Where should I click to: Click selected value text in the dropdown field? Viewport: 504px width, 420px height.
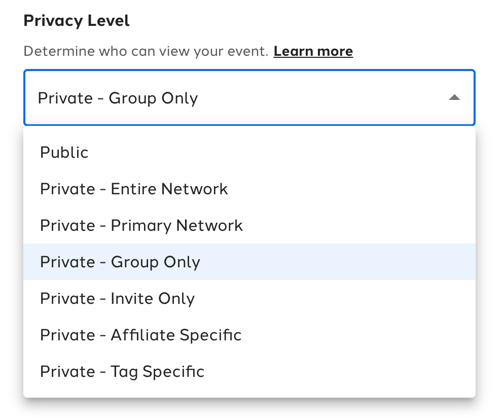pos(118,98)
